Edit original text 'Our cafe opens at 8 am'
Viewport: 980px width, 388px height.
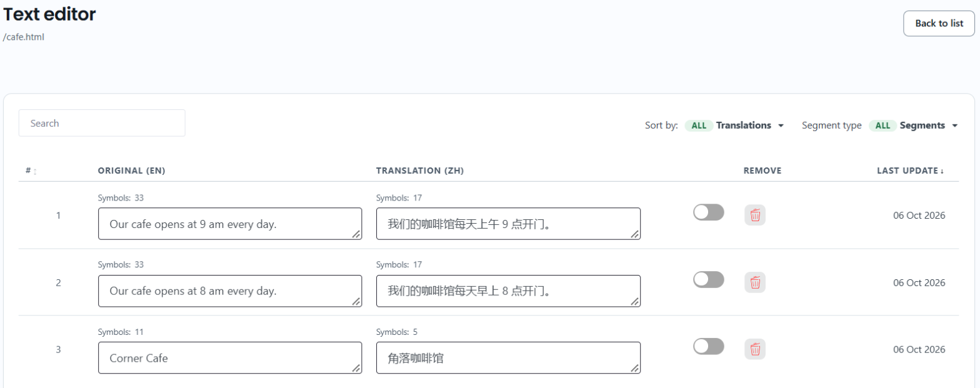coord(230,291)
